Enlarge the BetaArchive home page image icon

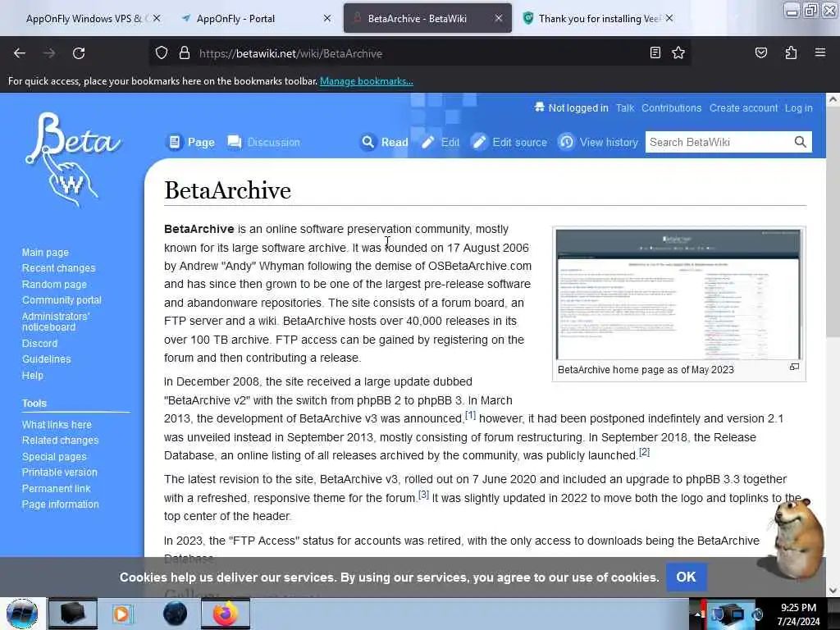(794, 367)
